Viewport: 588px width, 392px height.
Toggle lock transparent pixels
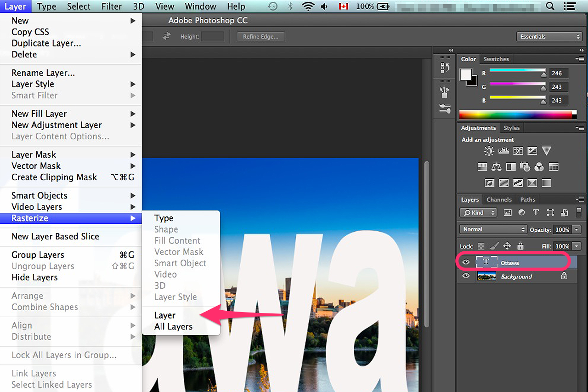pos(481,246)
